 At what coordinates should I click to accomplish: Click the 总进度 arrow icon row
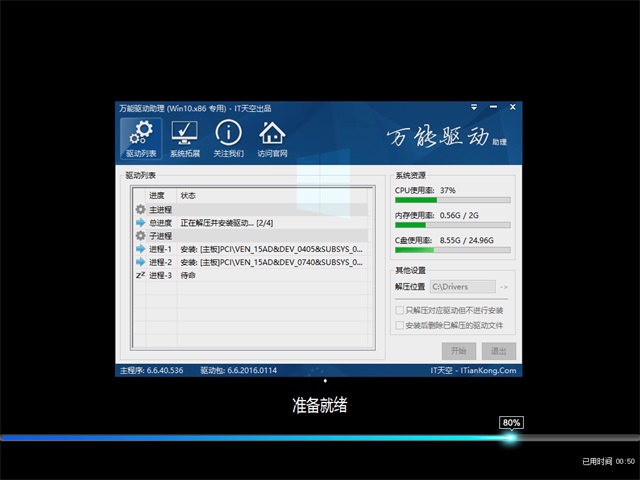click(140, 223)
